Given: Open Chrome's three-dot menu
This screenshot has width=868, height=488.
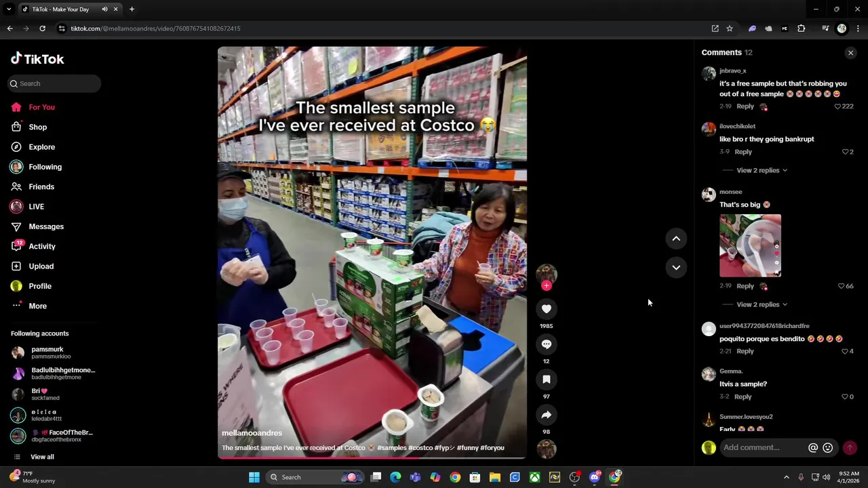Looking at the screenshot, I should tap(859, 28).
